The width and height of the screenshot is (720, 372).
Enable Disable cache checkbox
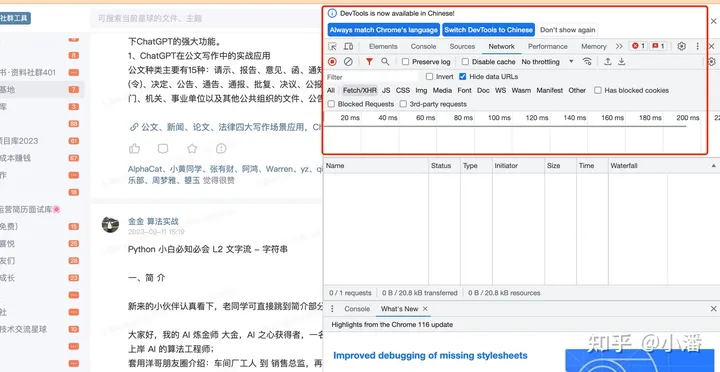[x=465, y=62]
